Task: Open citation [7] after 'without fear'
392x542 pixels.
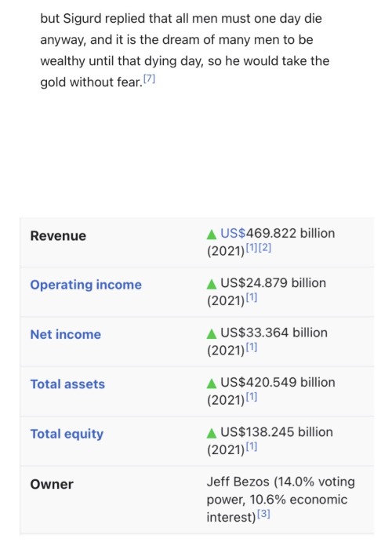Action: pyautogui.click(x=149, y=79)
